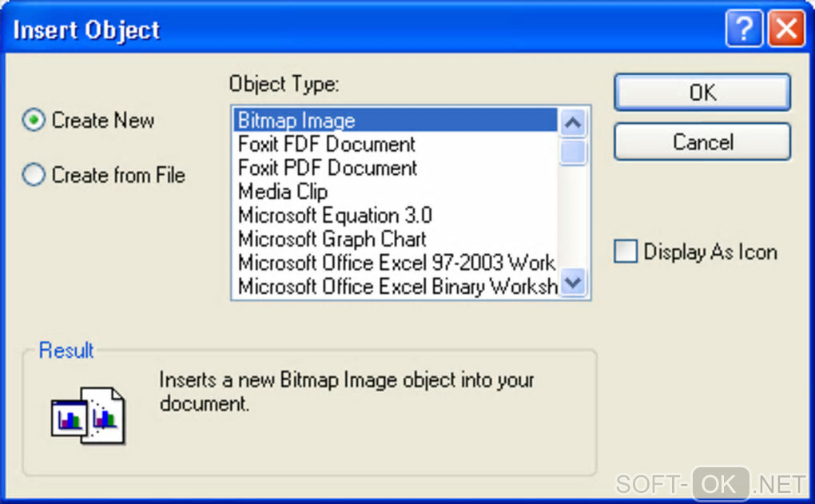
Task: Open the dialog Help question mark button
Action: [x=745, y=29]
